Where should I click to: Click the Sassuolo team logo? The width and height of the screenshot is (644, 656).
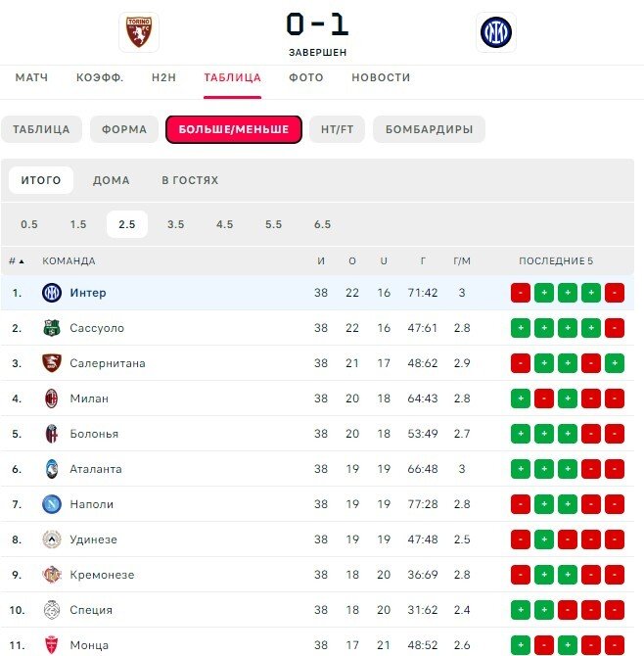click(x=51, y=328)
